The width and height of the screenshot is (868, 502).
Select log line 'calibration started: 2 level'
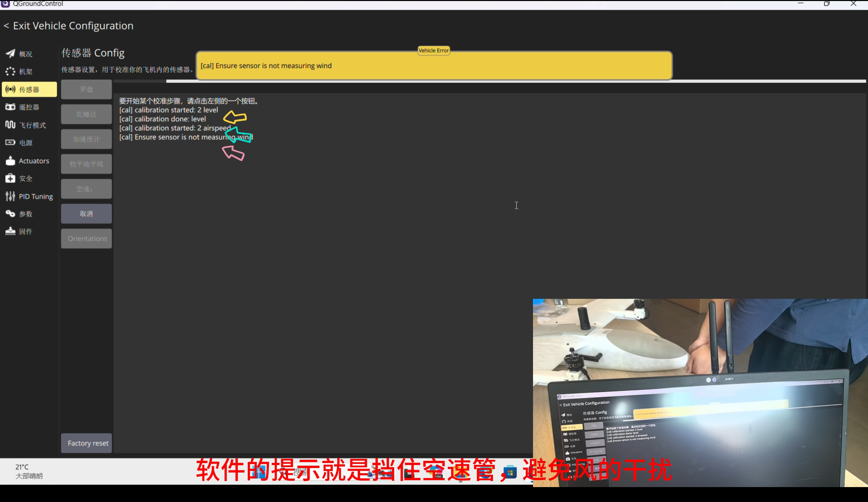169,110
